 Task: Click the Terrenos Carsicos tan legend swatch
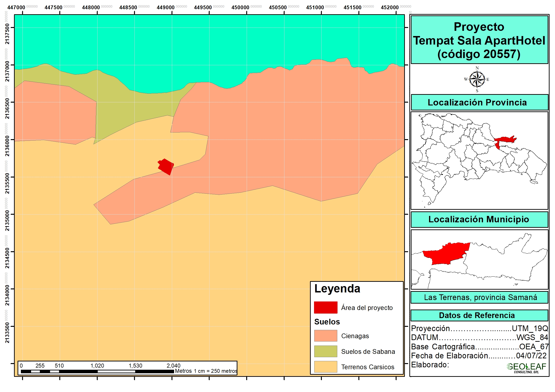click(325, 367)
